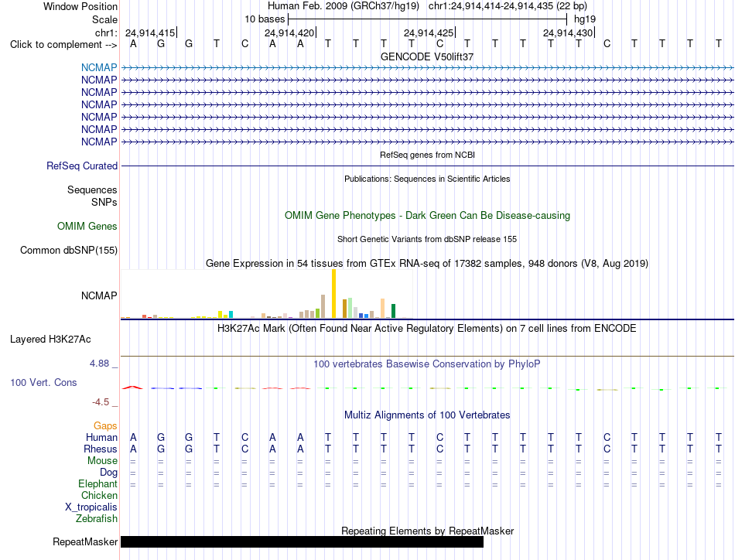Select the Elephant alignment row label
735x560 pixels.
(97, 483)
